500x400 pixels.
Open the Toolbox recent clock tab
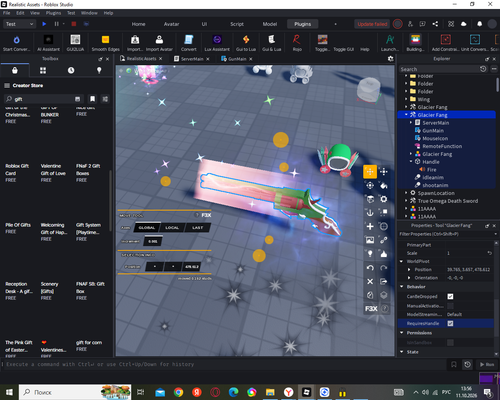click(x=71, y=70)
